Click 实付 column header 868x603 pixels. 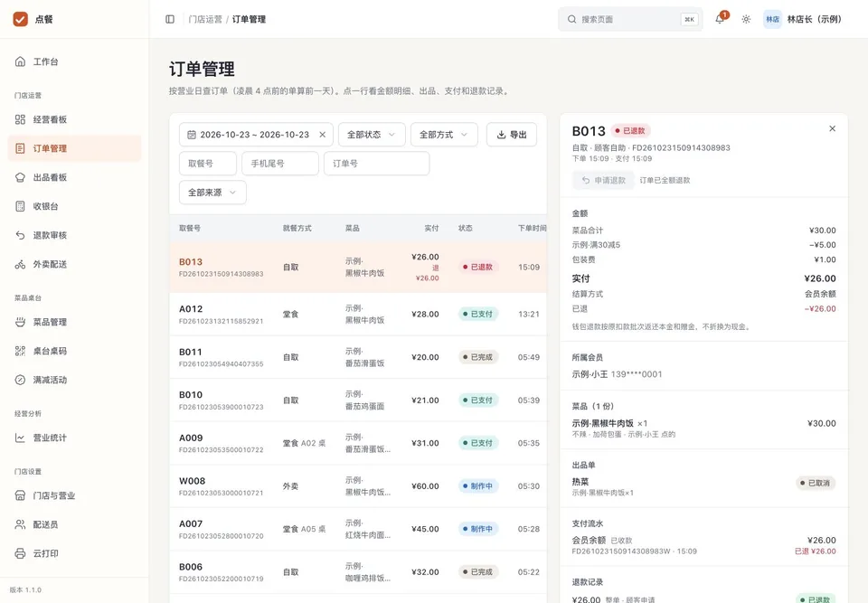tap(431, 228)
